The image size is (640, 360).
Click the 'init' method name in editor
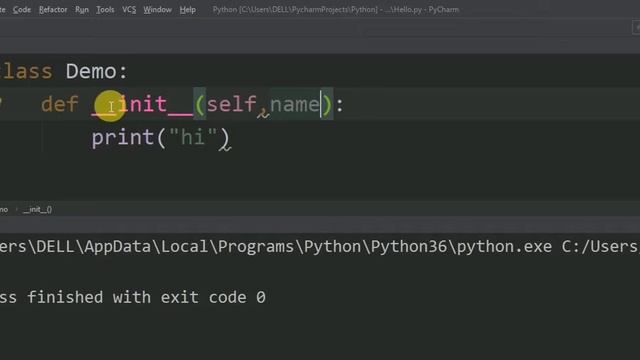click(x=142, y=104)
